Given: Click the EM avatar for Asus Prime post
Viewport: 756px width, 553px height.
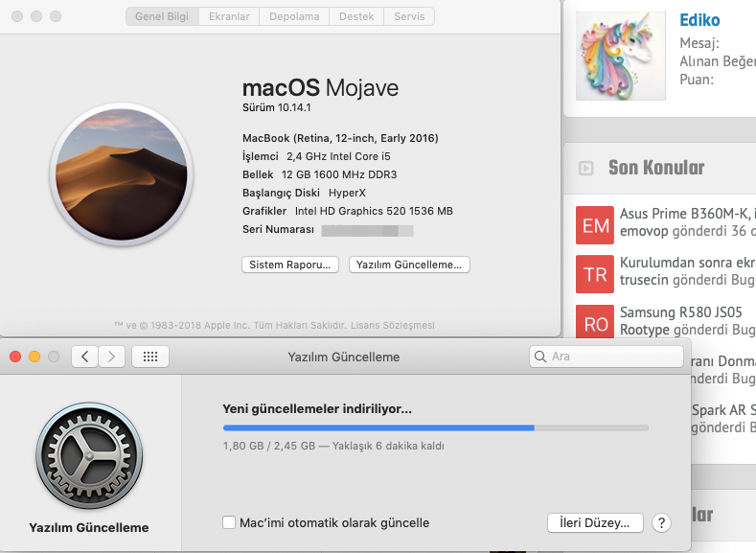Looking at the screenshot, I should [596, 225].
